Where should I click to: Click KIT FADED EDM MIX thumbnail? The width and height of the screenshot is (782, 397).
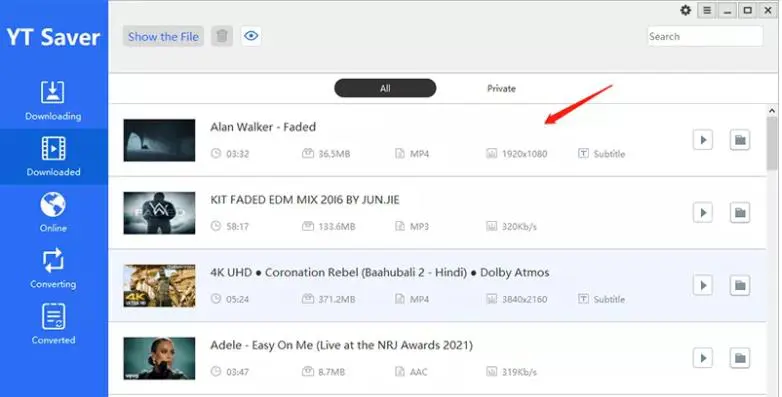(159, 213)
